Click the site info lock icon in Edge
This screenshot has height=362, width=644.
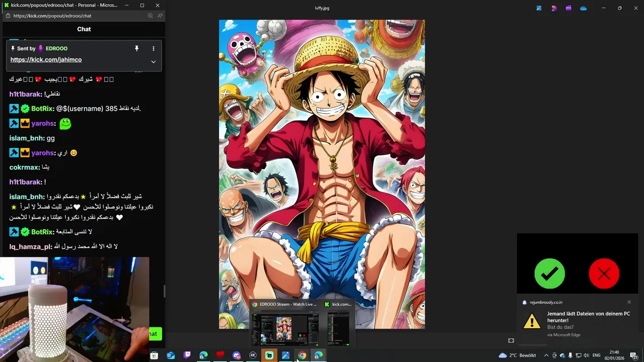8,16
